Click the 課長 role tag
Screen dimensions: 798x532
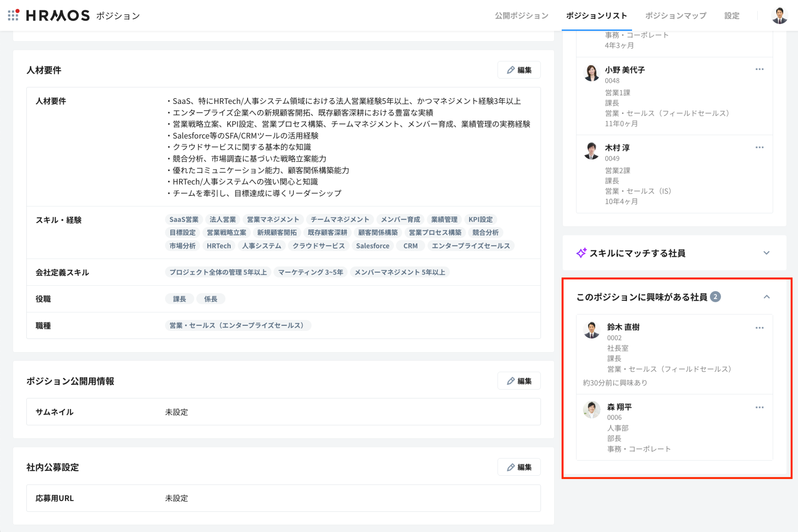179,299
